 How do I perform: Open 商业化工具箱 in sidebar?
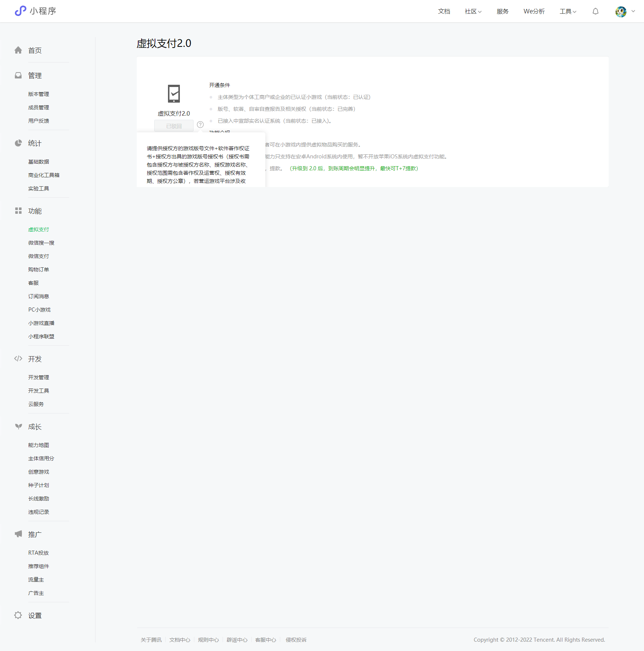click(x=44, y=175)
